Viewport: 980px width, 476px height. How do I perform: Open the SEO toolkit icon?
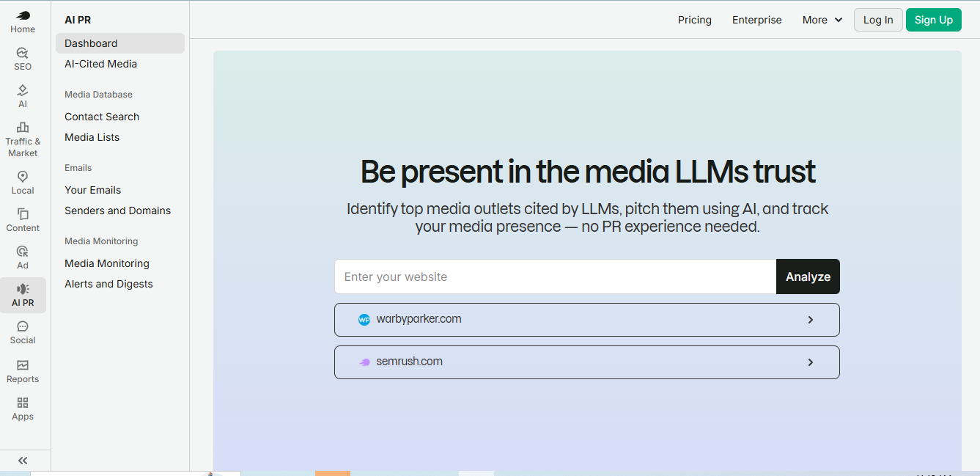23,53
